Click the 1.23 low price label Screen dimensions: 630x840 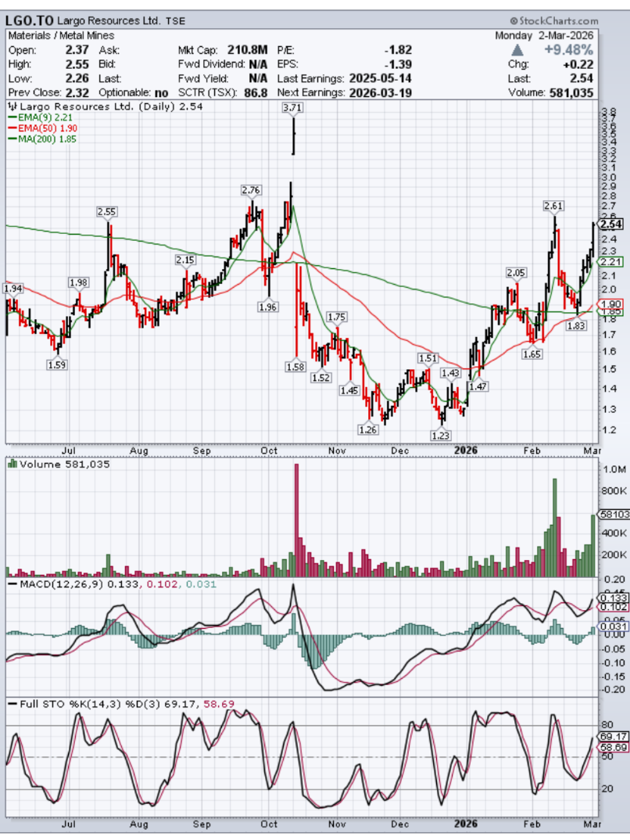tap(441, 436)
